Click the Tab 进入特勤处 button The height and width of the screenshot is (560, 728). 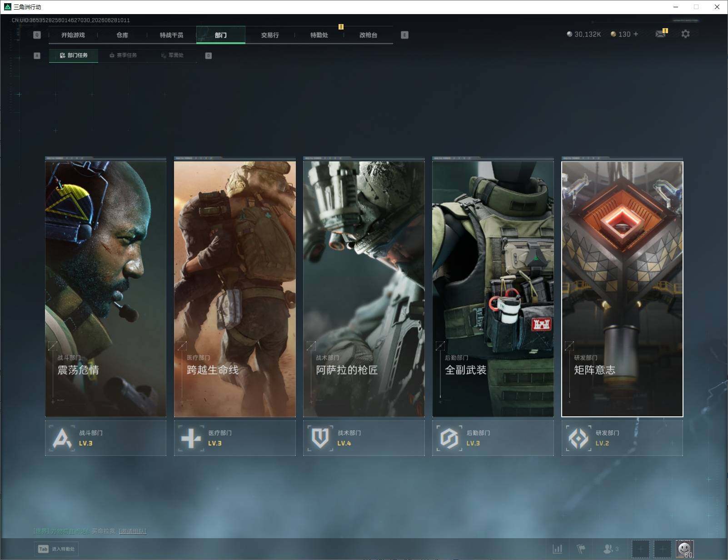tap(56, 549)
